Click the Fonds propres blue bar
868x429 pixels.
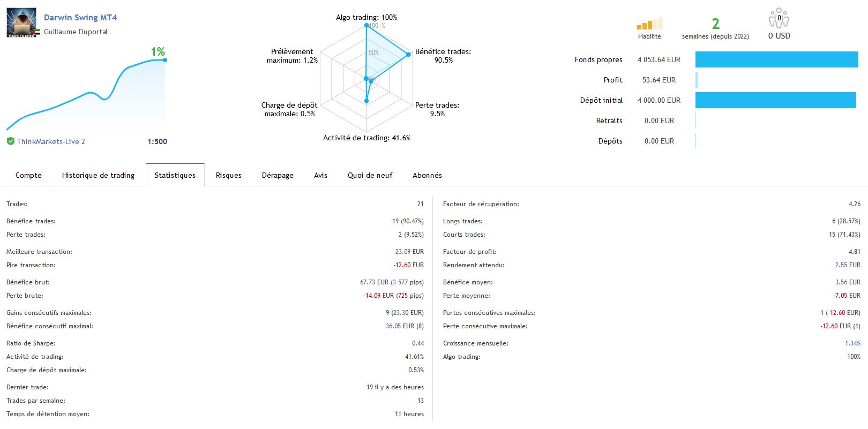(776, 59)
